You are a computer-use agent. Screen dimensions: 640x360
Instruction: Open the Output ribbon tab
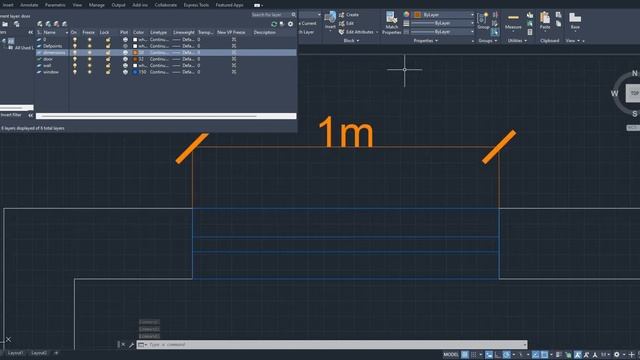(x=118, y=5)
